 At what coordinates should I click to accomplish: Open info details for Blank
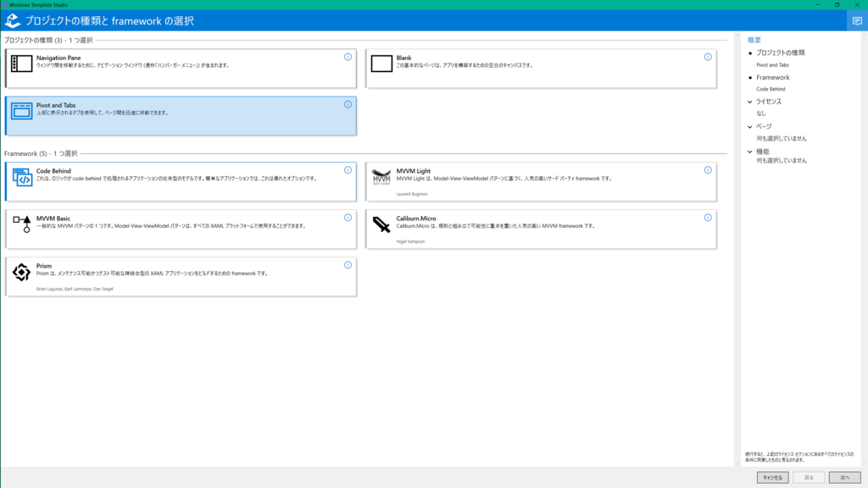click(708, 57)
